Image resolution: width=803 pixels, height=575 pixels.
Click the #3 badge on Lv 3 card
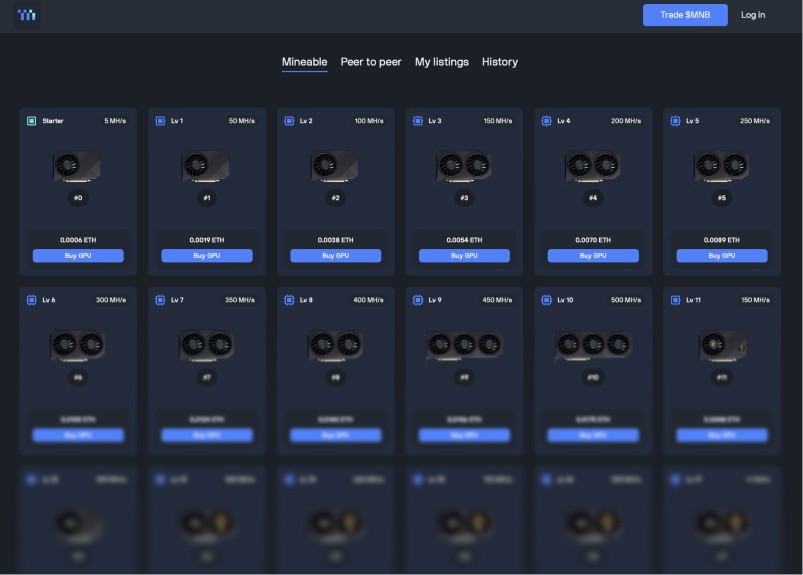pyautogui.click(x=464, y=198)
